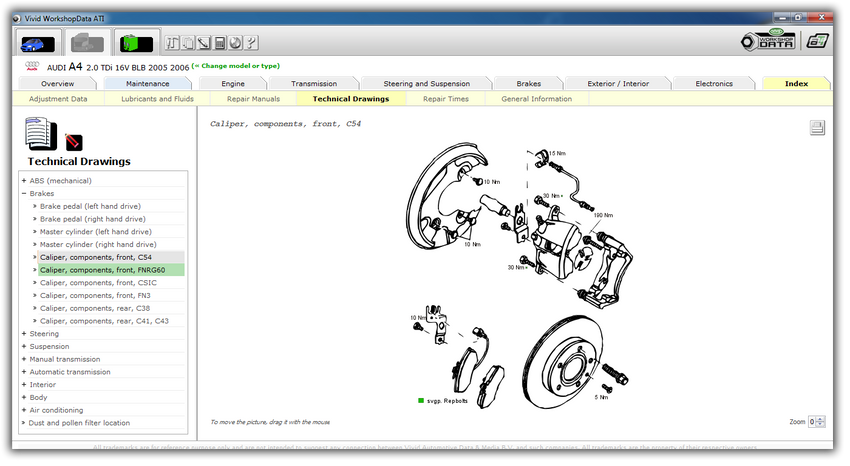Image resolution: width=850 pixels, height=466 pixels.
Task: Select the General Information sub-tab
Action: coord(537,99)
